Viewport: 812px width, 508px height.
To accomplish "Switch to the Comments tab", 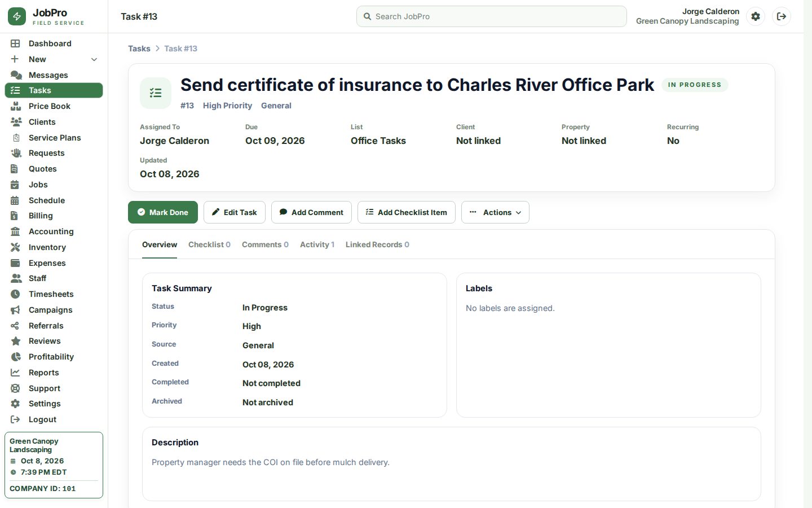I will pyautogui.click(x=265, y=244).
